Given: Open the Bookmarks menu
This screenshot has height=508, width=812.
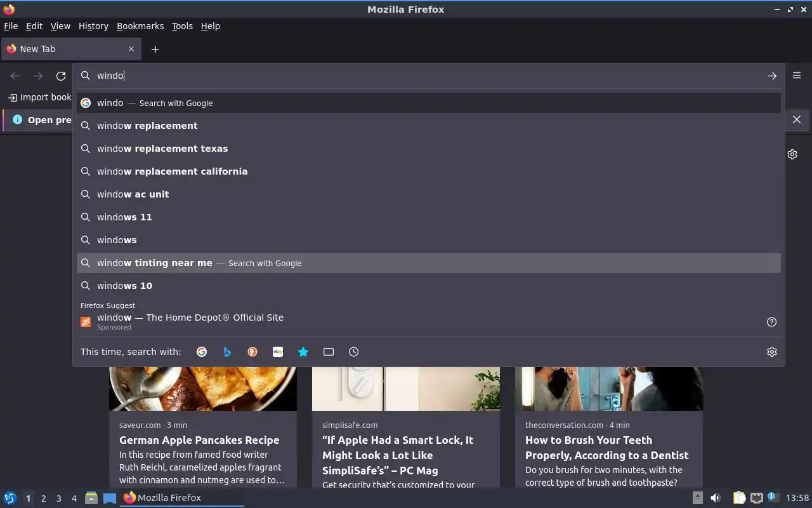Looking at the screenshot, I should tap(140, 26).
